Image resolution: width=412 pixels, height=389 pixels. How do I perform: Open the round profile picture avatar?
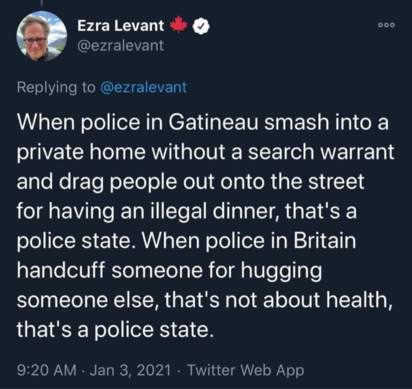[x=42, y=36]
